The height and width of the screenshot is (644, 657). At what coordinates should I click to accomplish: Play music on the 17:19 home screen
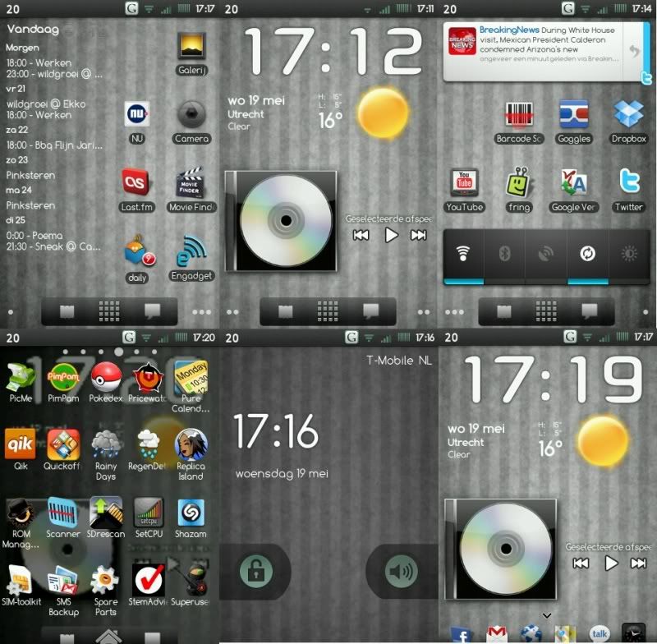pyautogui.click(x=611, y=563)
